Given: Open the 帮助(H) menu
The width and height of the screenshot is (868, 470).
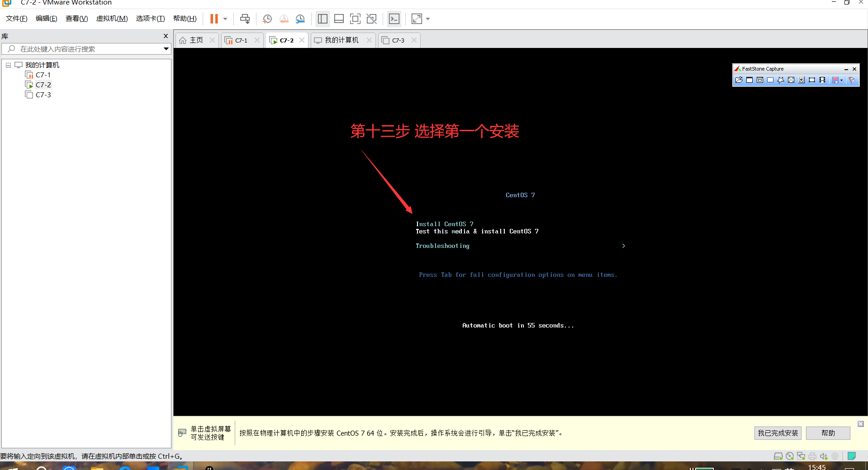Looking at the screenshot, I should 185,19.
